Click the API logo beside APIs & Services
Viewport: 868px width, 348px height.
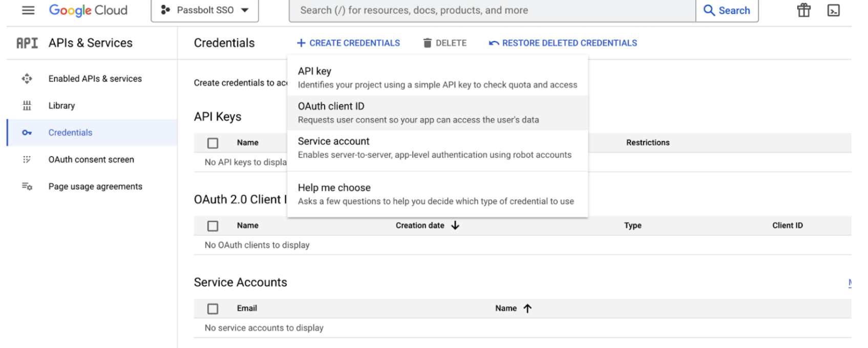[27, 43]
